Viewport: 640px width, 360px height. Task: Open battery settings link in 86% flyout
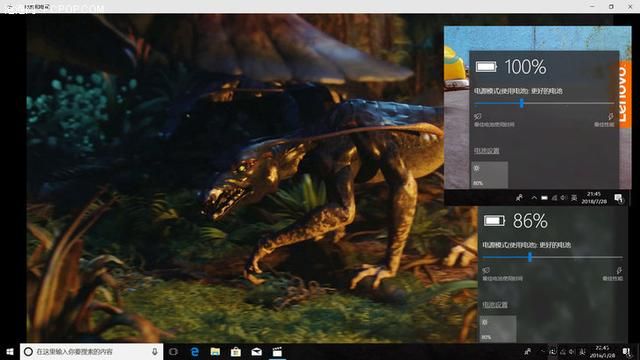pyautogui.click(x=495, y=305)
